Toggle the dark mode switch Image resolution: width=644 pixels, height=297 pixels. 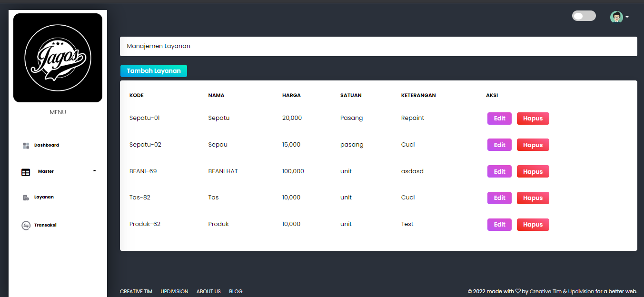coord(584,16)
